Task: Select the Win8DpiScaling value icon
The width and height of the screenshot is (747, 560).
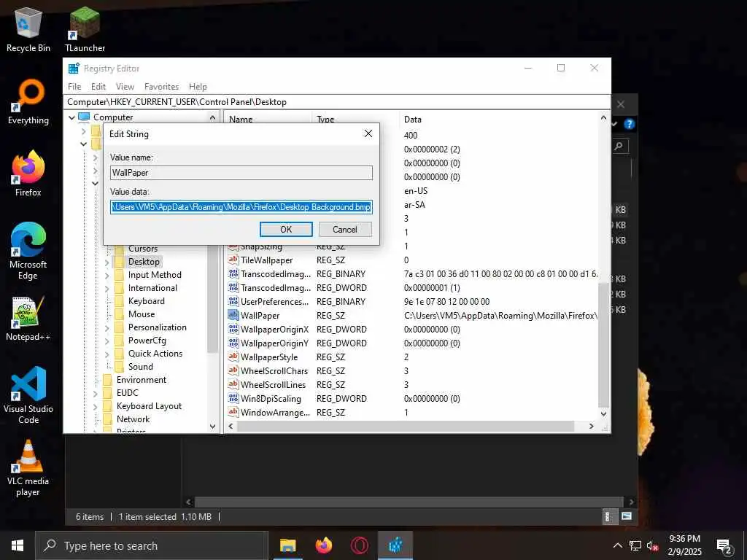Action: [233, 397]
